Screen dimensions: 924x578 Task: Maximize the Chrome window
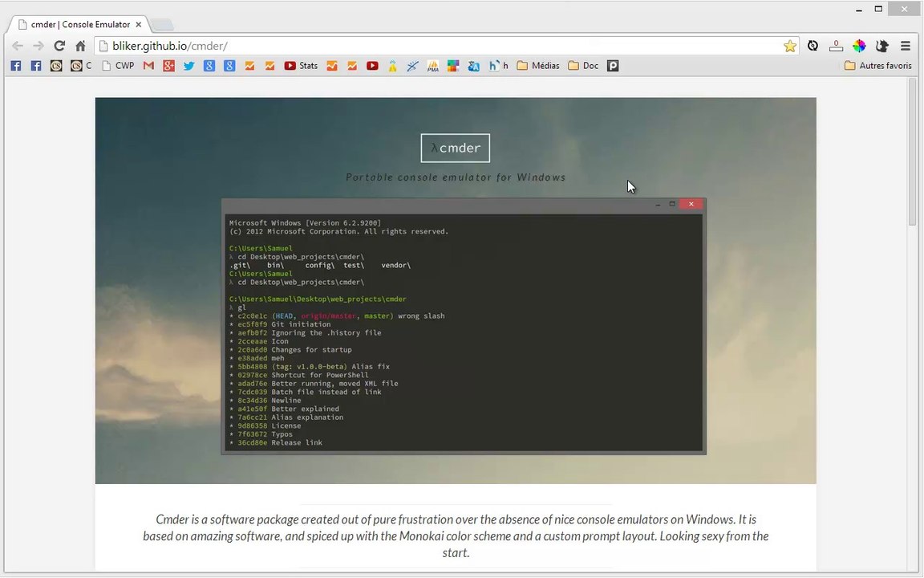(x=878, y=10)
